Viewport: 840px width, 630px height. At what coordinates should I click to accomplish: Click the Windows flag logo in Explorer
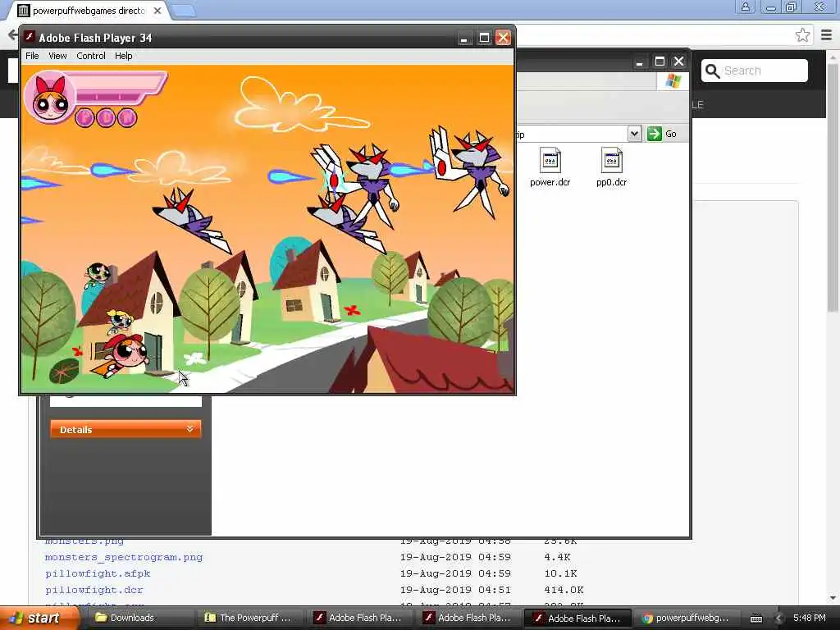673,81
